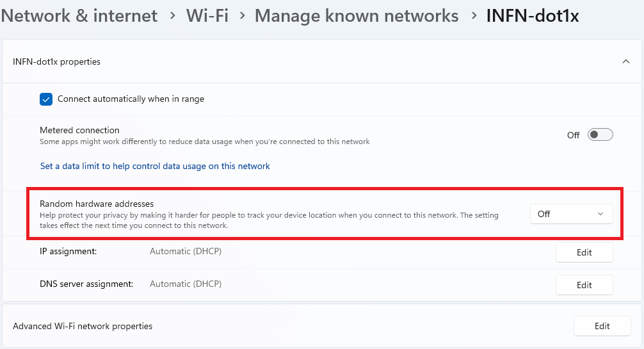Return to Manage known networks breadcrumb
Viewport: 644px width, 349px height.
click(356, 16)
